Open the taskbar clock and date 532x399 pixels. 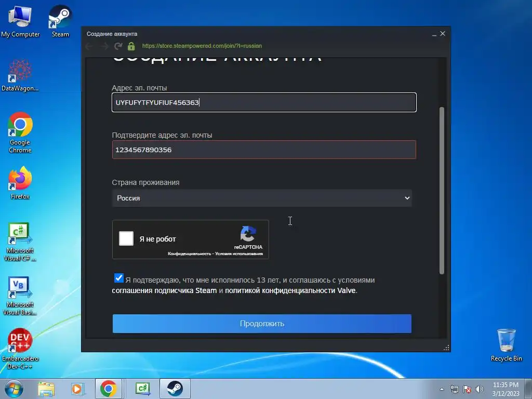pos(506,389)
